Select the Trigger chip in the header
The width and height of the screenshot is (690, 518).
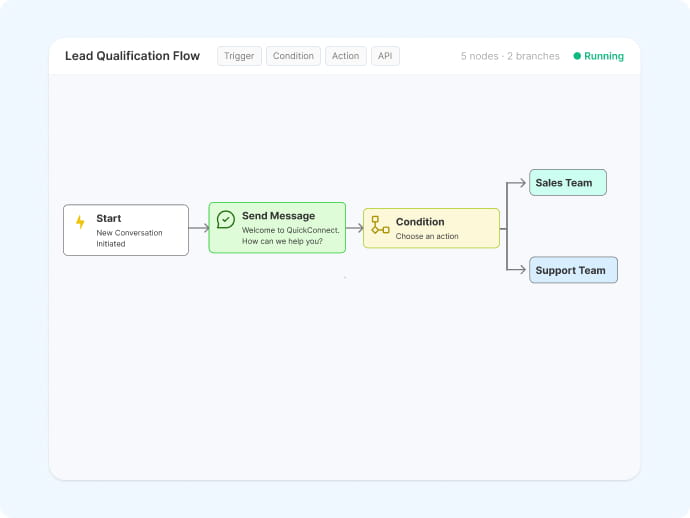coord(239,56)
